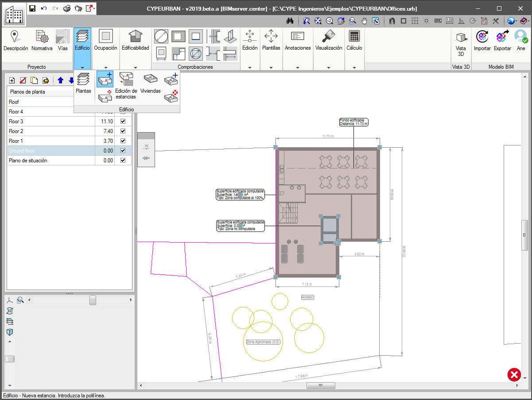
Task: Toggle the drawing grid icon
Action: click(415, 20)
